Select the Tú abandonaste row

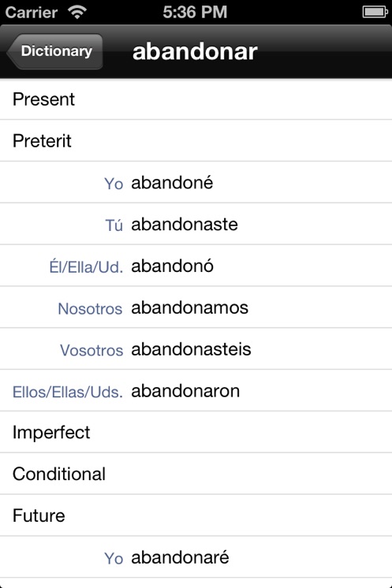tap(196, 225)
